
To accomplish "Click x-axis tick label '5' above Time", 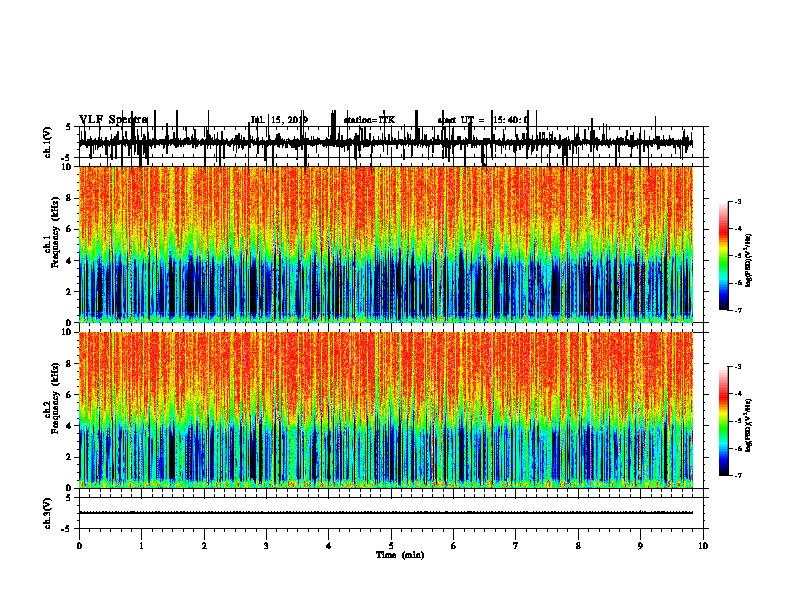I will click(x=391, y=546).
